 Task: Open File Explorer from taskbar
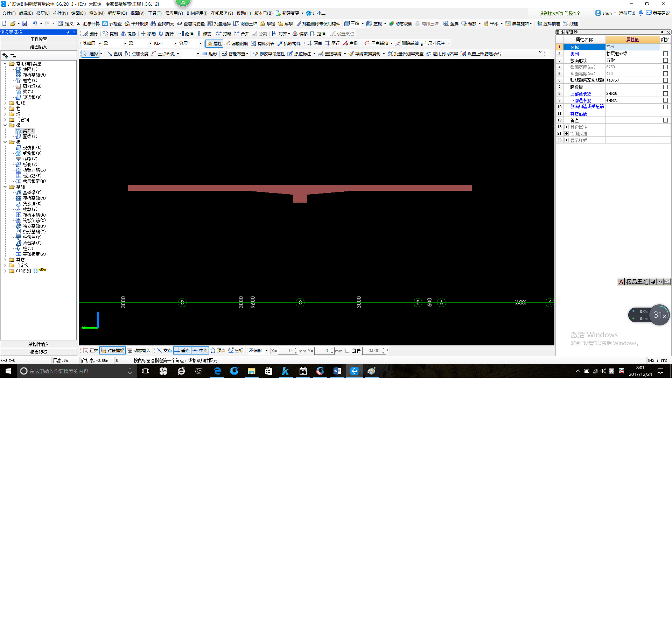tap(251, 371)
